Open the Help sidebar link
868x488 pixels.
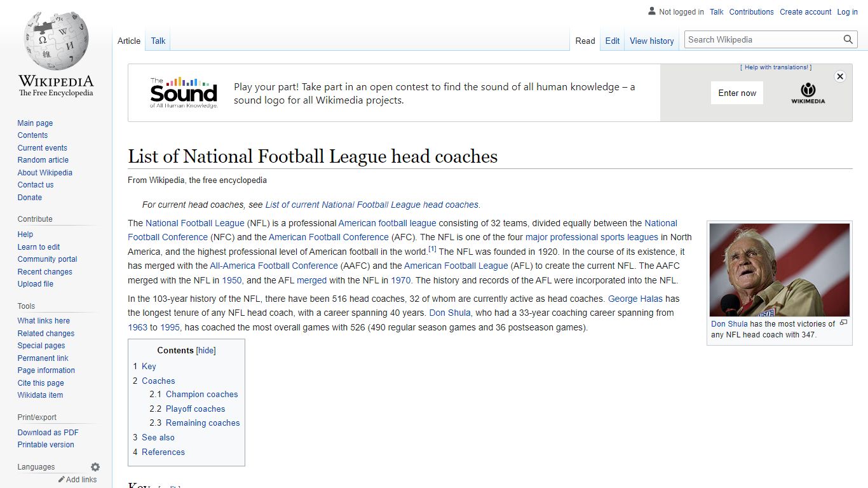(x=25, y=234)
